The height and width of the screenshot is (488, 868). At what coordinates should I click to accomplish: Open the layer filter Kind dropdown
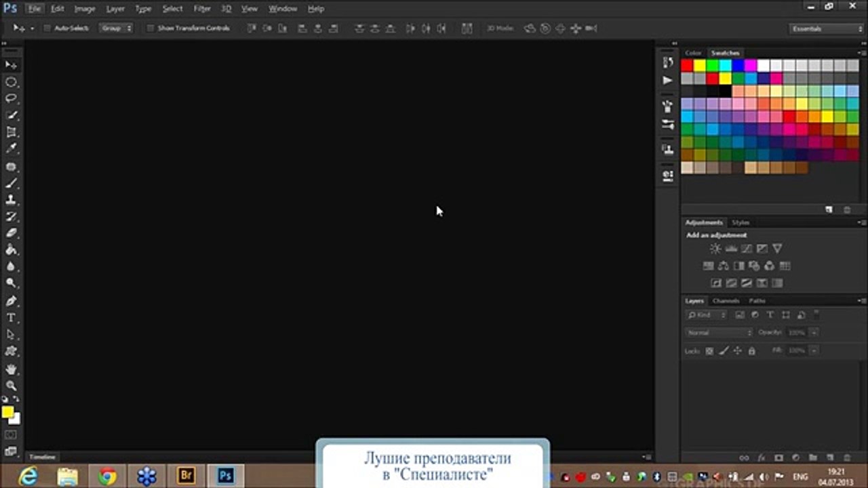point(707,315)
